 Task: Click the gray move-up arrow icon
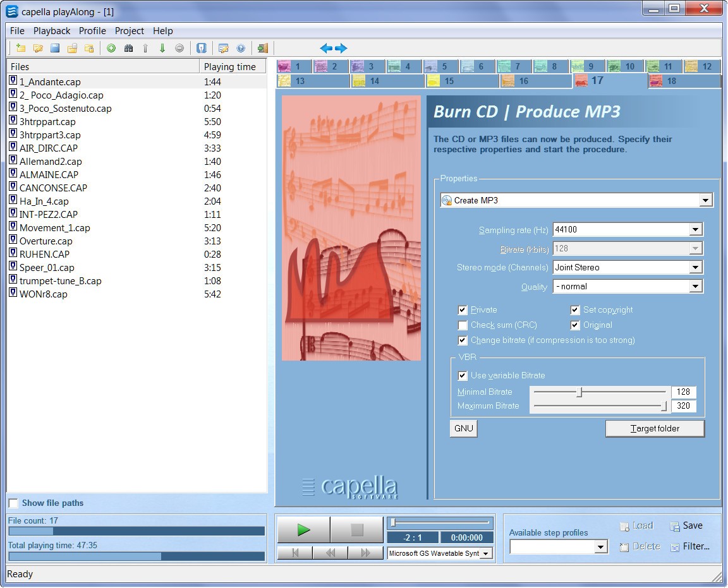(x=145, y=48)
